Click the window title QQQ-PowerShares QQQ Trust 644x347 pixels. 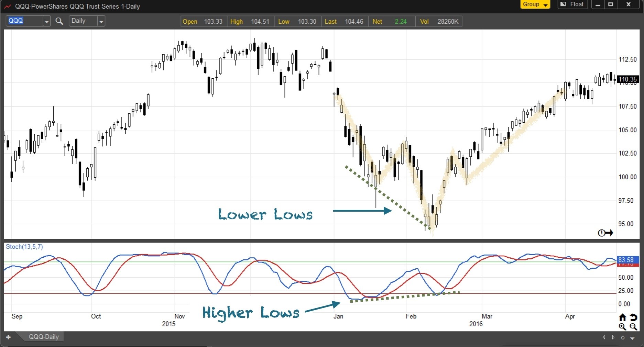click(x=77, y=7)
